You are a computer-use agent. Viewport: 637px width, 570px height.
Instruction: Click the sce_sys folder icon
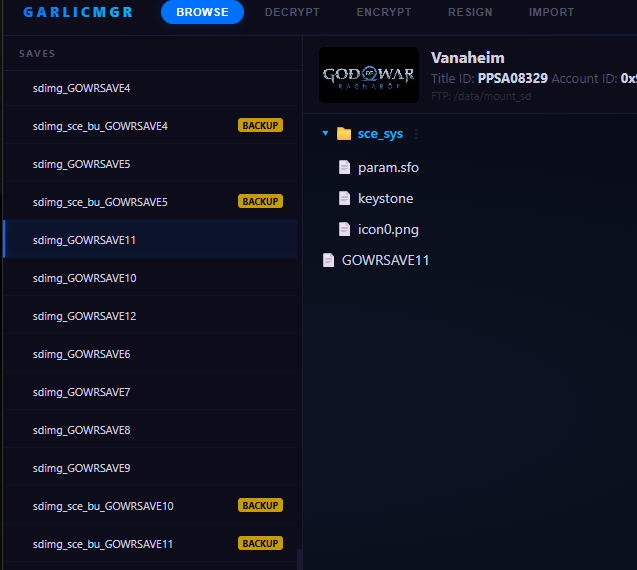(x=344, y=133)
